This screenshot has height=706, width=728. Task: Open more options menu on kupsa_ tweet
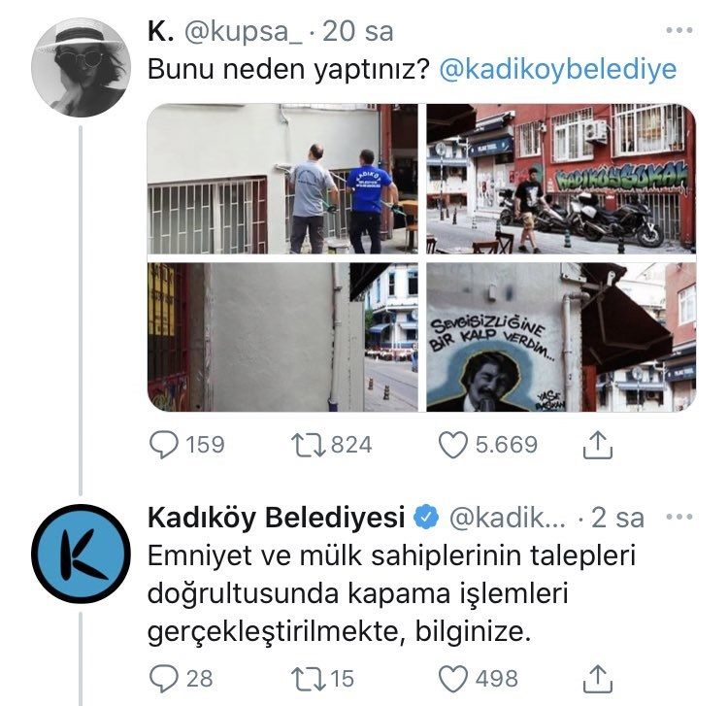[x=679, y=30]
